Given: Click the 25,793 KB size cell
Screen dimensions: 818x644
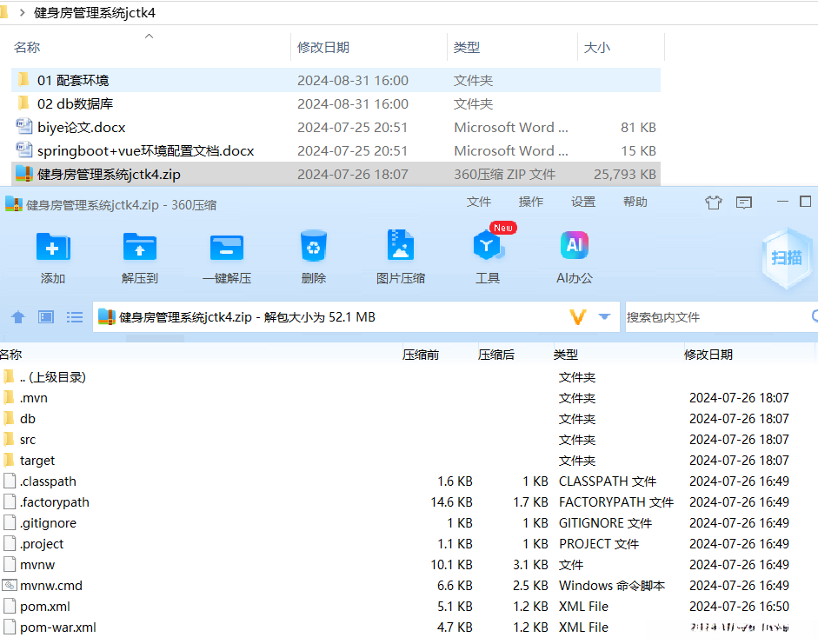Looking at the screenshot, I should tap(624, 174).
